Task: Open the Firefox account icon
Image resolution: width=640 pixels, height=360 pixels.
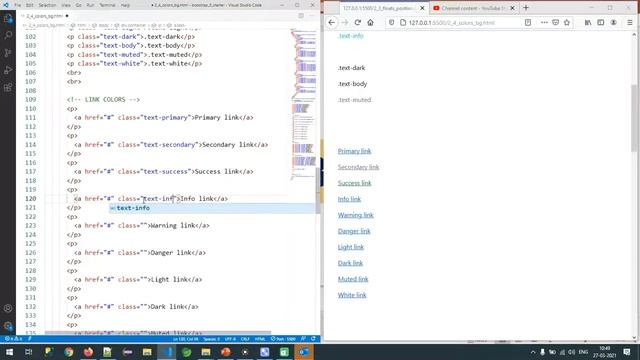Action: (613, 22)
